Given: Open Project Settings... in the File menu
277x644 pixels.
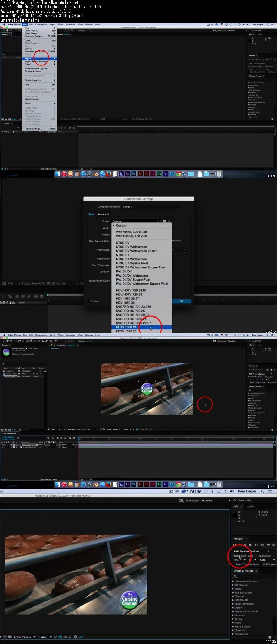Looking at the screenshot, I should click(x=40, y=129).
